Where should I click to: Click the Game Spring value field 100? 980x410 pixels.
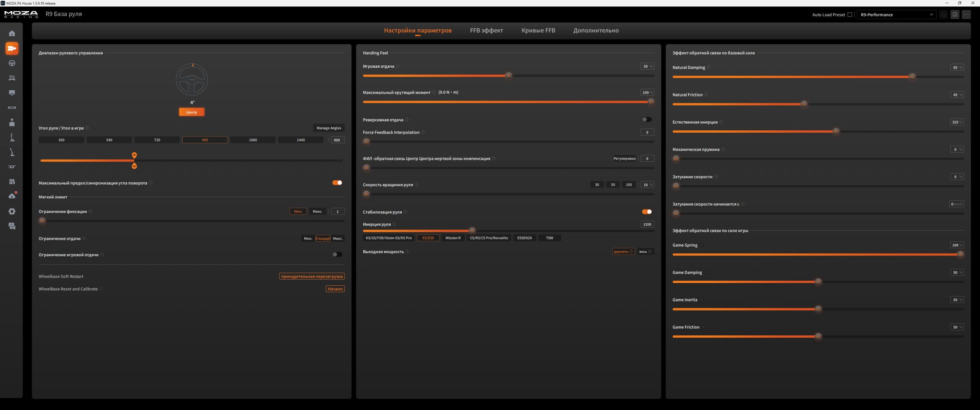point(957,245)
